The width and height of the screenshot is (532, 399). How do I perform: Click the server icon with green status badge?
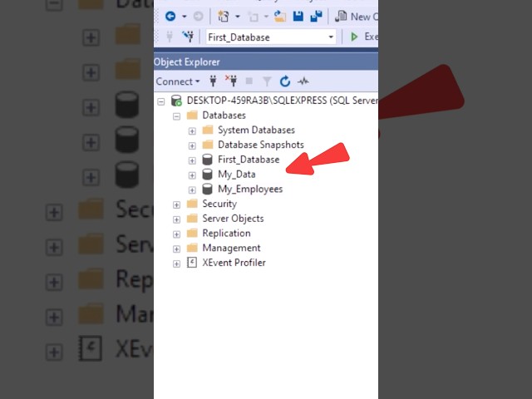tap(176, 101)
